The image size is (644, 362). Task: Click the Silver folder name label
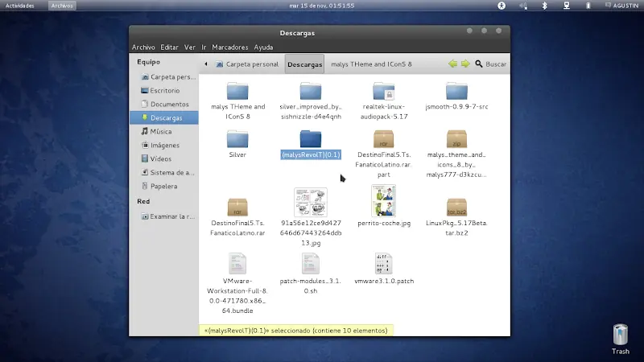pyautogui.click(x=237, y=154)
